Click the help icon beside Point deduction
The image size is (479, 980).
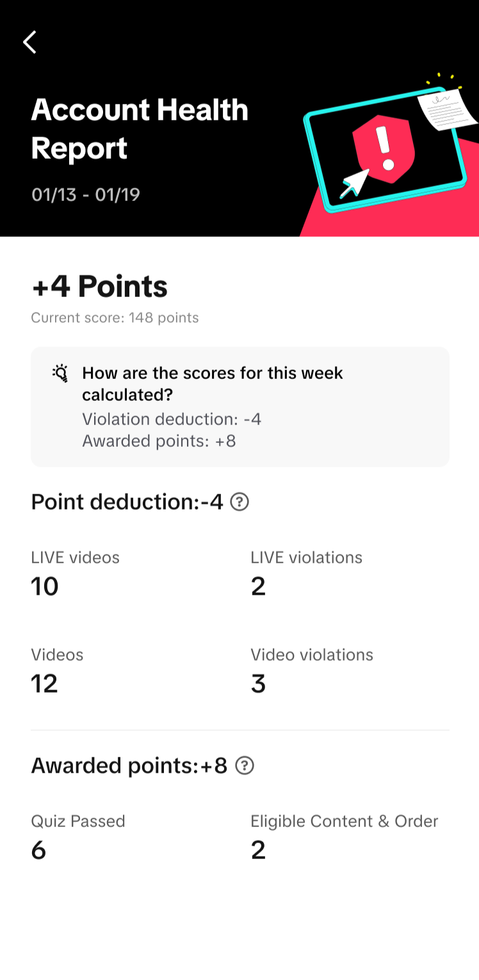(239, 502)
